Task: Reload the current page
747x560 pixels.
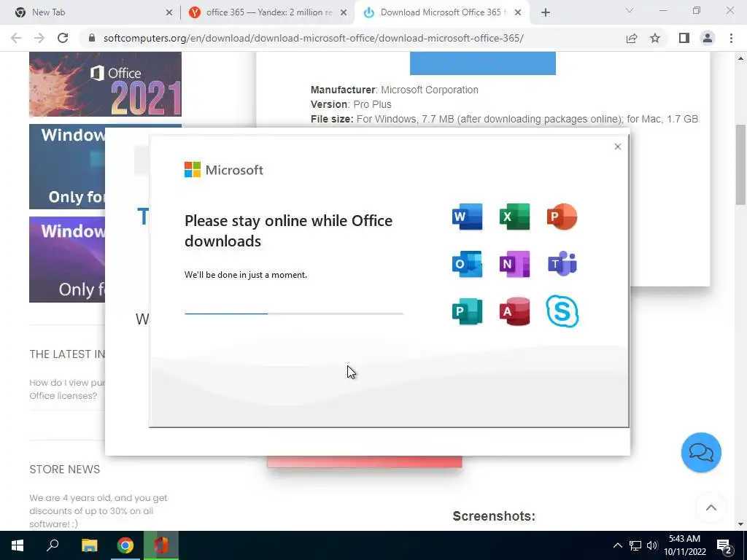Action: pos(63,38)
